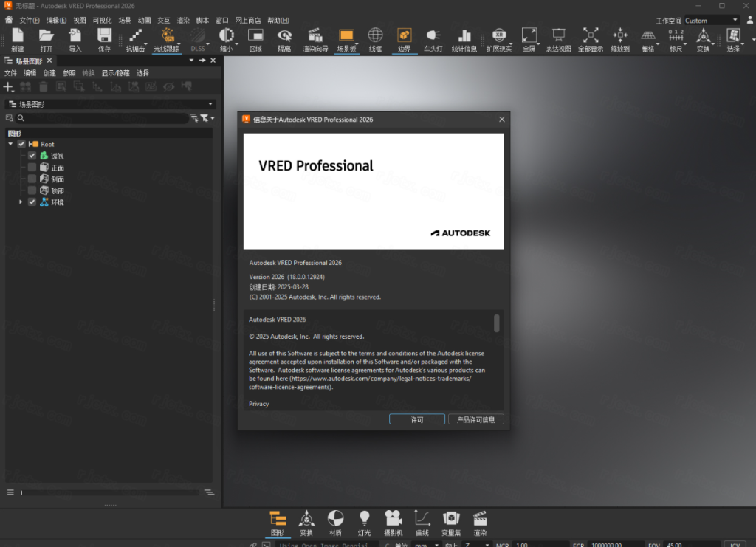
Task: Open the 材质 material editor icon
Action: coord(335,522)
